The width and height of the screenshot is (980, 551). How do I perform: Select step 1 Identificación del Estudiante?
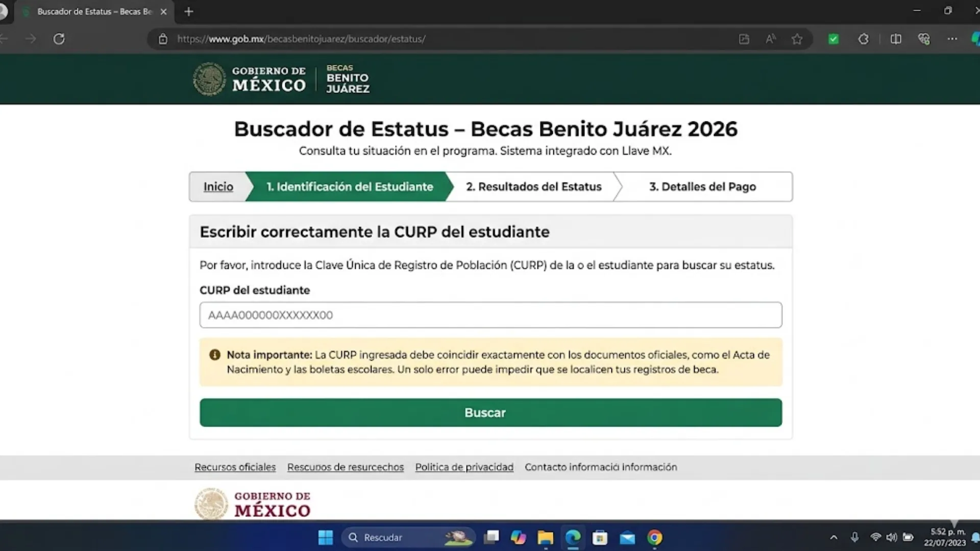tap(350, 187)
